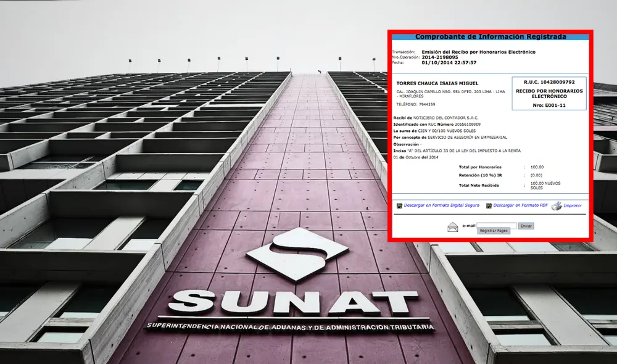The width and height of the screenshot is (617, 364).
Task: Click the open envelope e-mail icon
Action: pos(453,226)
